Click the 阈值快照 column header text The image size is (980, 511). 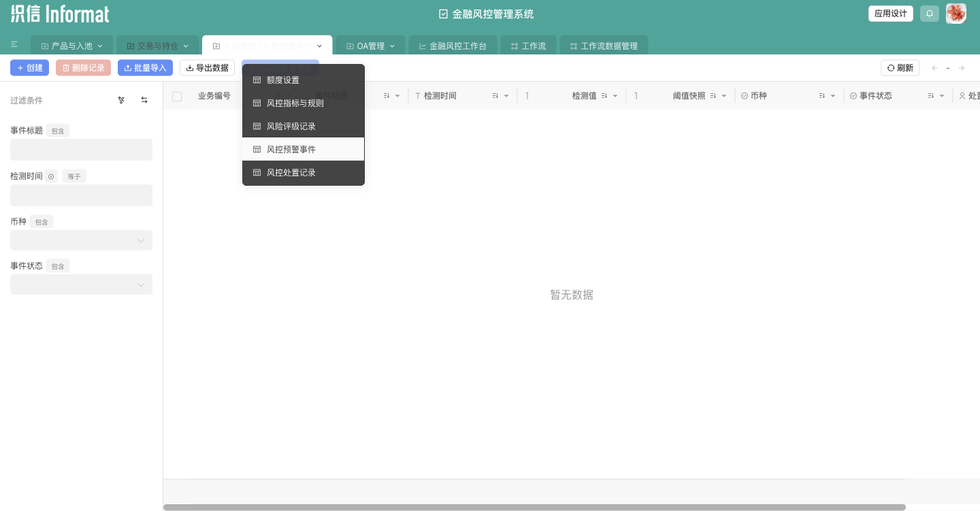(689, 96)
